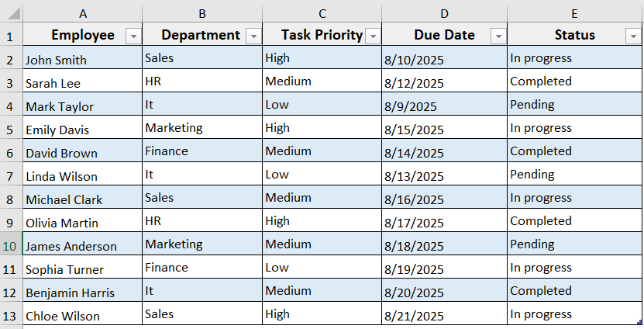The height and width of the screenshot is (329, 644).
Task: Click the Chloe Wilson employee cell
Action: point(82,316)
